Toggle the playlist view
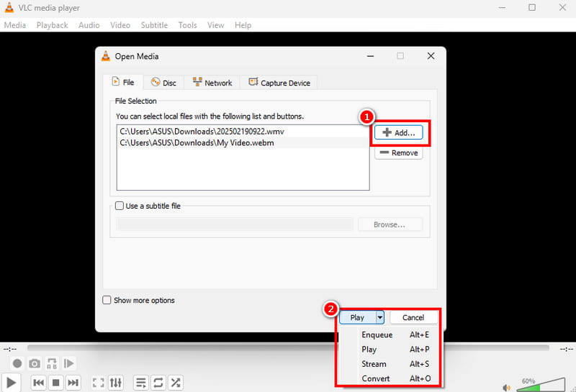Screen dimensions: 576x392 [x=141, y=383]
